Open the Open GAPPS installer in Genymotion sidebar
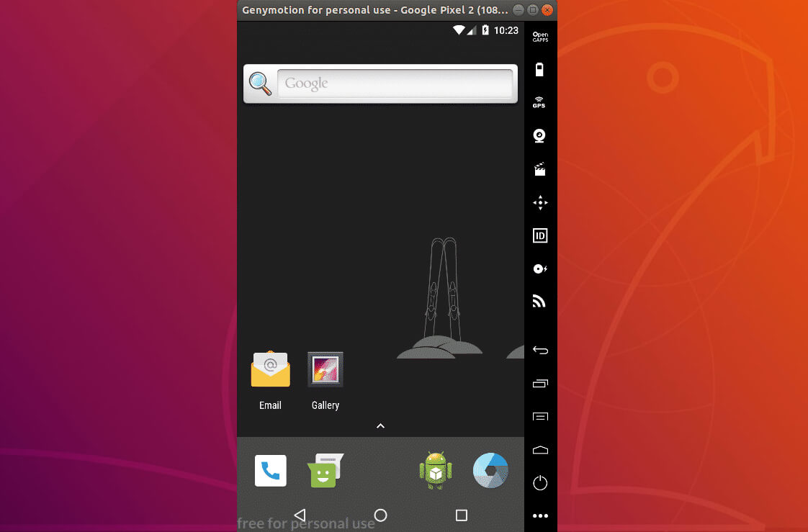808x532 pixels. coord(540,37)
